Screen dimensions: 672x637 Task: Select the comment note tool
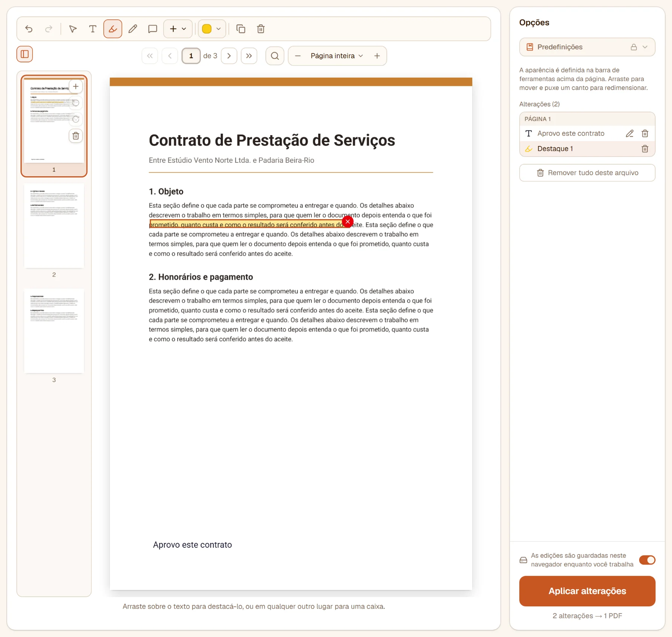(152, 29)
